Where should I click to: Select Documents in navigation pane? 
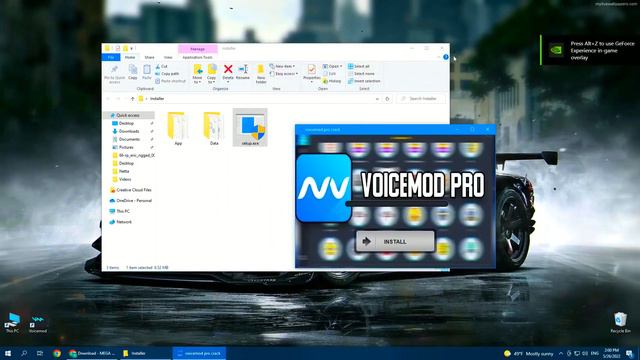click(128, 139)
